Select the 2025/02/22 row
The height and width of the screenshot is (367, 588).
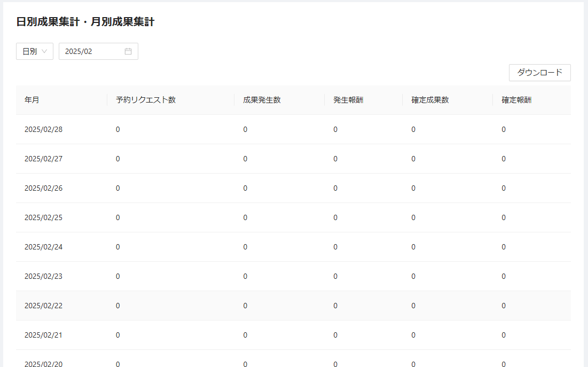point(42,306)
